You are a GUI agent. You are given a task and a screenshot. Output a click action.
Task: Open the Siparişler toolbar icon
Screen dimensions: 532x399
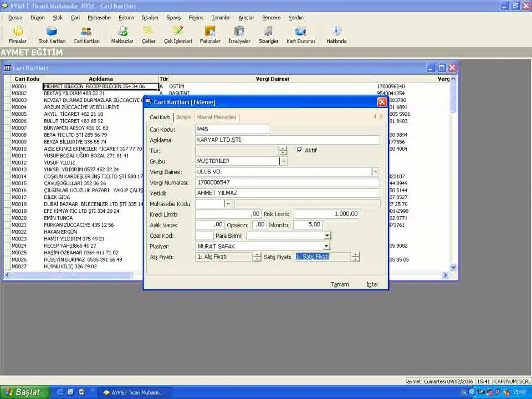268,34
